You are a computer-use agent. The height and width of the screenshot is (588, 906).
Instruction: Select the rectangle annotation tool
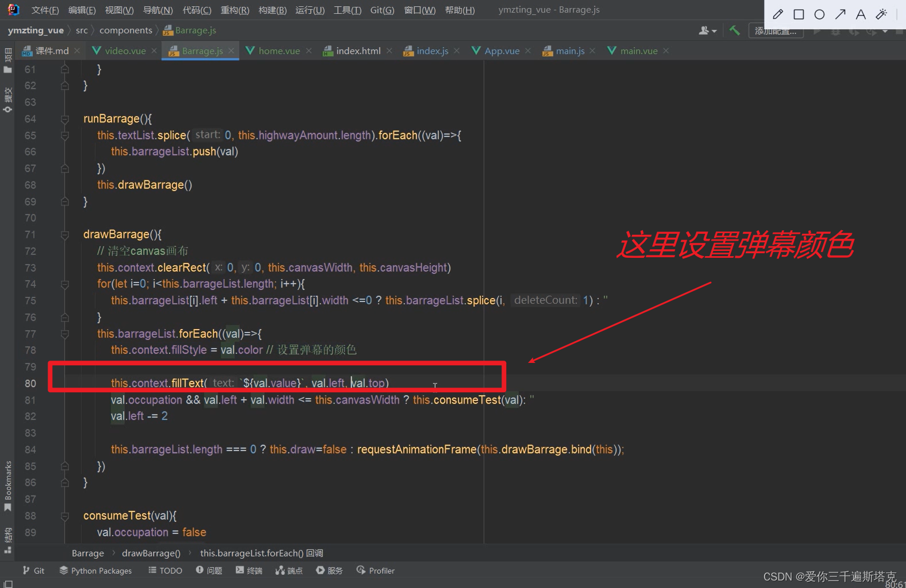[x=799, y=14]
